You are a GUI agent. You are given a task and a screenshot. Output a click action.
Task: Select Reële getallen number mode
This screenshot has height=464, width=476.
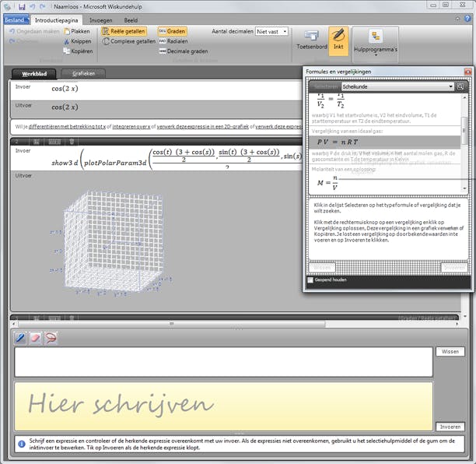pyautogui.click(x=124, y=31)
